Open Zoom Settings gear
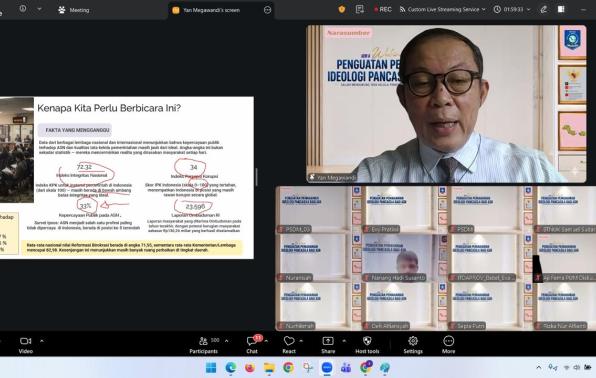The width and height of the screenshot is (596, 378). [x=413, y=345]
